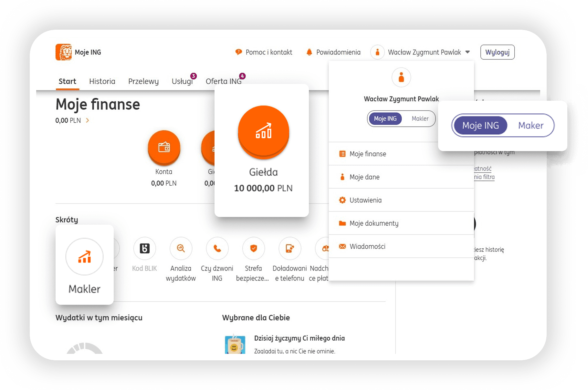This screenshot has height=390, width=588.
Task: Switch to the Historia tab
Action: coord(102,81)
